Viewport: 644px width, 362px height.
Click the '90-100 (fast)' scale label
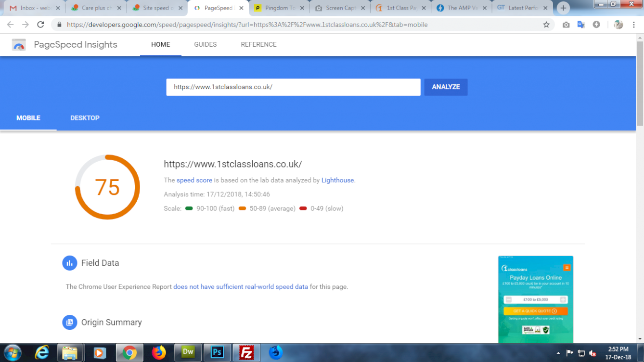tap(215, 208)
